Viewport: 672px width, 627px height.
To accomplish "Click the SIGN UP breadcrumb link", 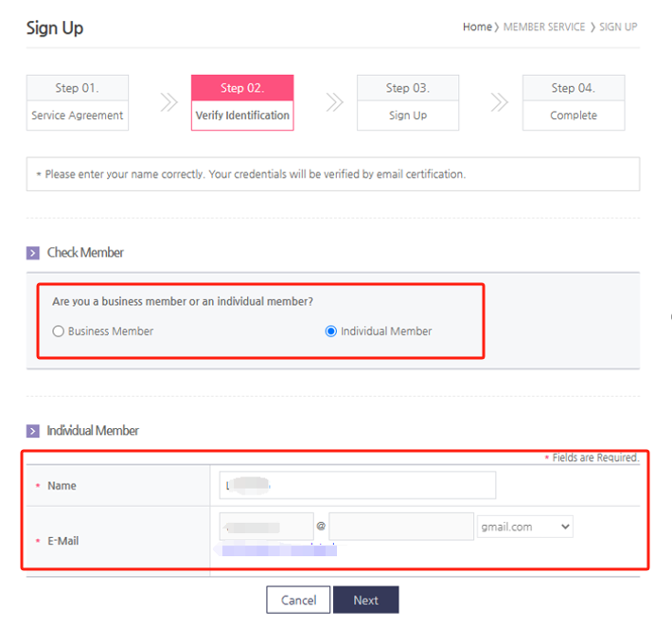I will 618,27.
